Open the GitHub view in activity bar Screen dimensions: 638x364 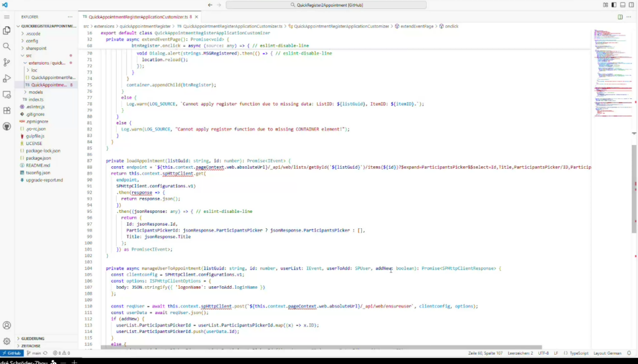point(7,126)
